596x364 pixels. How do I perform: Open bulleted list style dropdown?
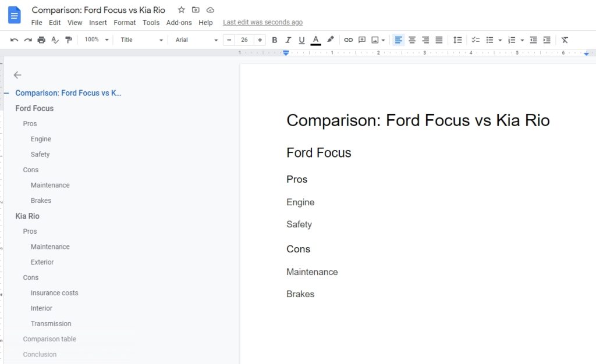(x=500, y=40)
